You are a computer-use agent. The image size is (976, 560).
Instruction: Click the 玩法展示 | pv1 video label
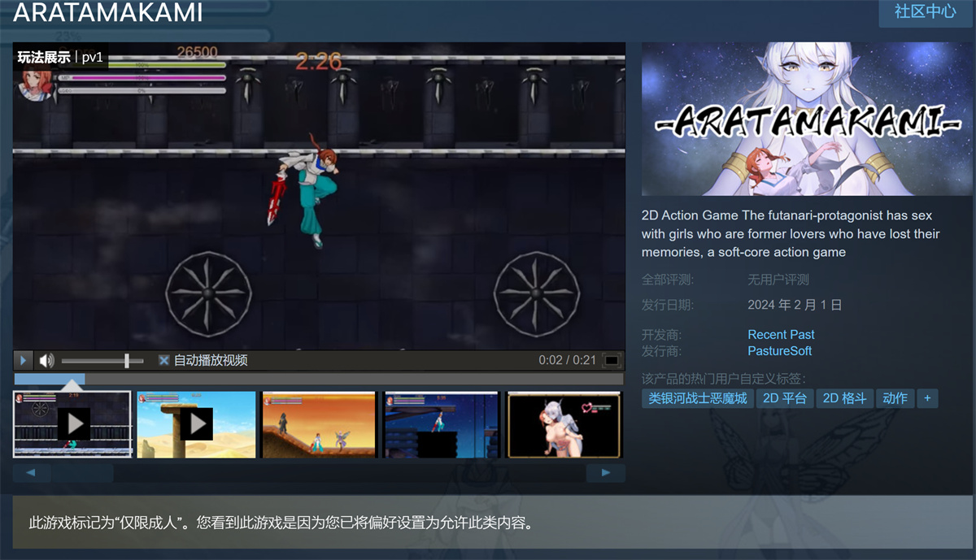coord(60,57)
